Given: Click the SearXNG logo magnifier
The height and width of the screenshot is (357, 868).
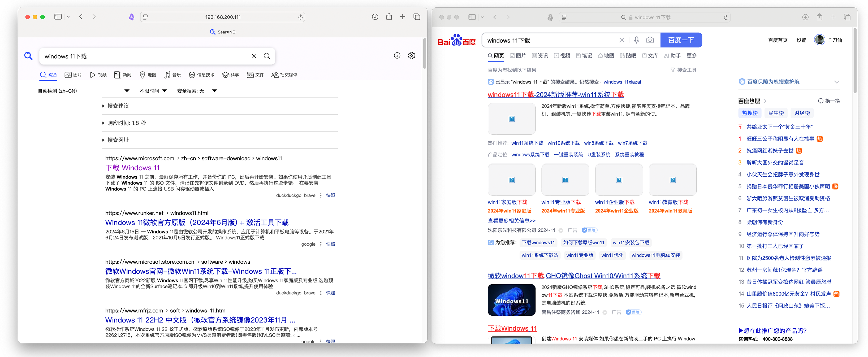Looking at the screenshot, I should pyautogui.click(x=29, y=56).
